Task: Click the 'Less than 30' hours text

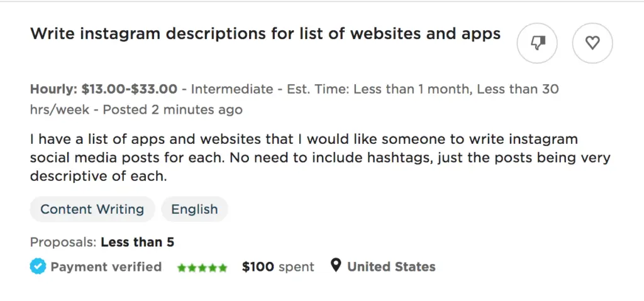Action: tap(518, 89)
